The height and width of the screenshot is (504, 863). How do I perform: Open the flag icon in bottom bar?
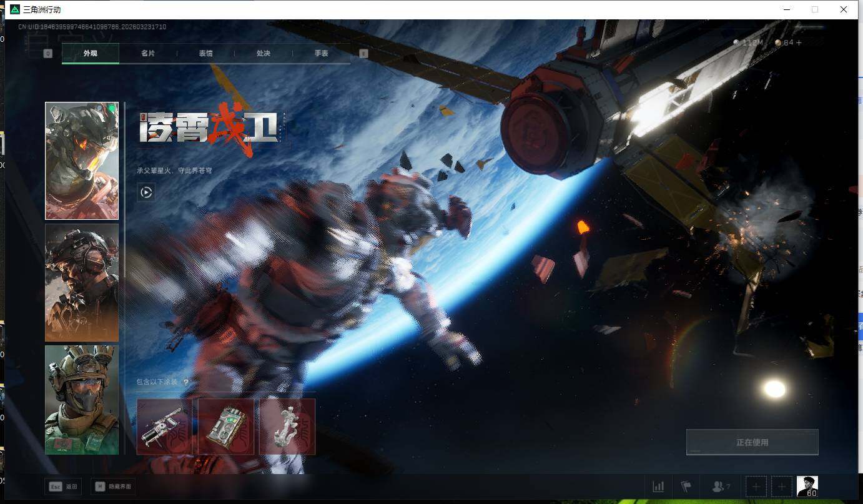(686, 487)
